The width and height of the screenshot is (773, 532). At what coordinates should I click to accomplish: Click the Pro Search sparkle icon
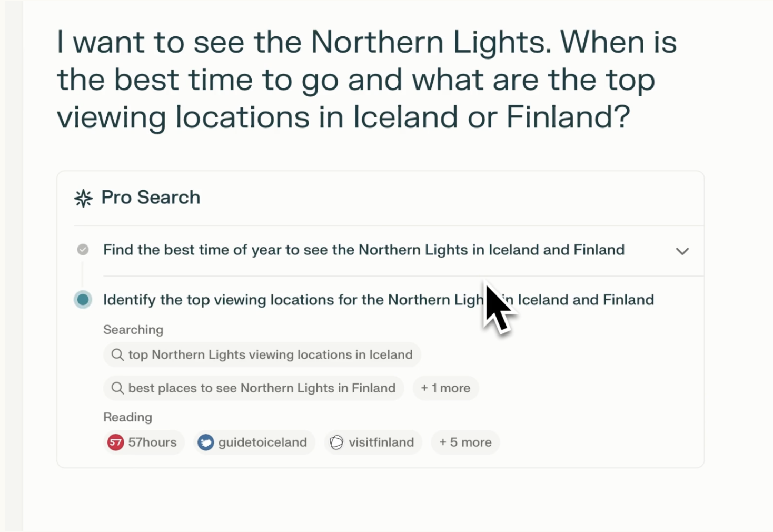click(x=83, y=198)
